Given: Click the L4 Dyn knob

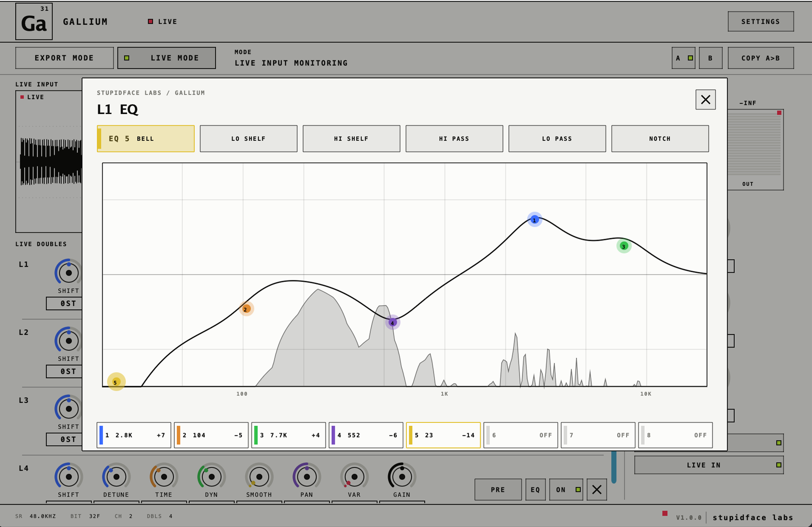Looking at the screenshot, I should [211, 477].
